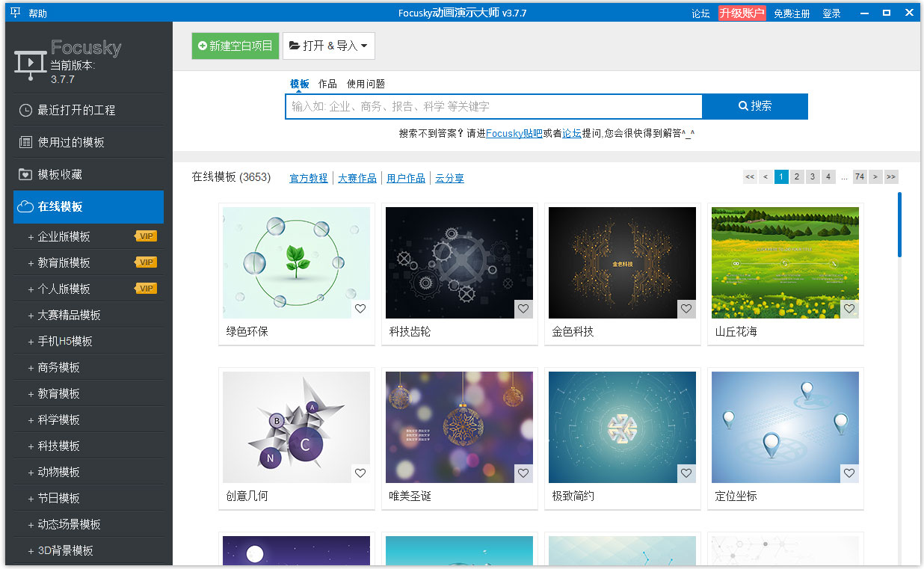Click the template keyword search field
Image resolution: width=924 pixels, height=569 pixels.
click(493, 106)
